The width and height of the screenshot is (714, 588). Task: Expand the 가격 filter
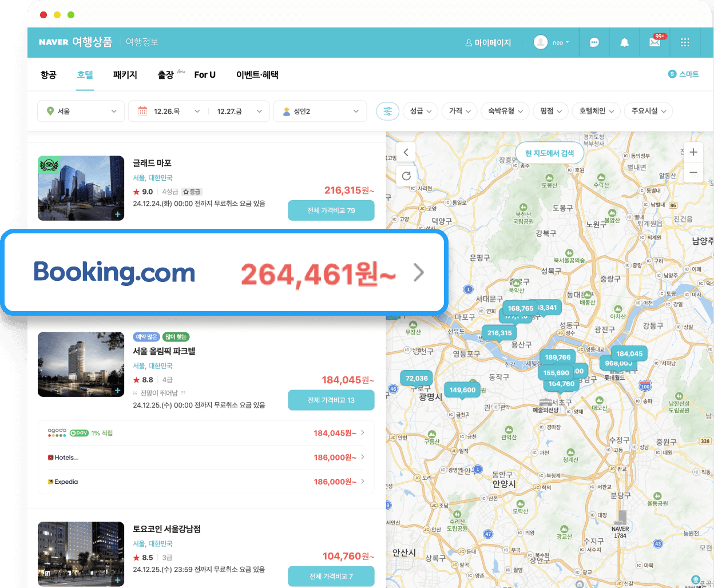click(x=459, y=111)
